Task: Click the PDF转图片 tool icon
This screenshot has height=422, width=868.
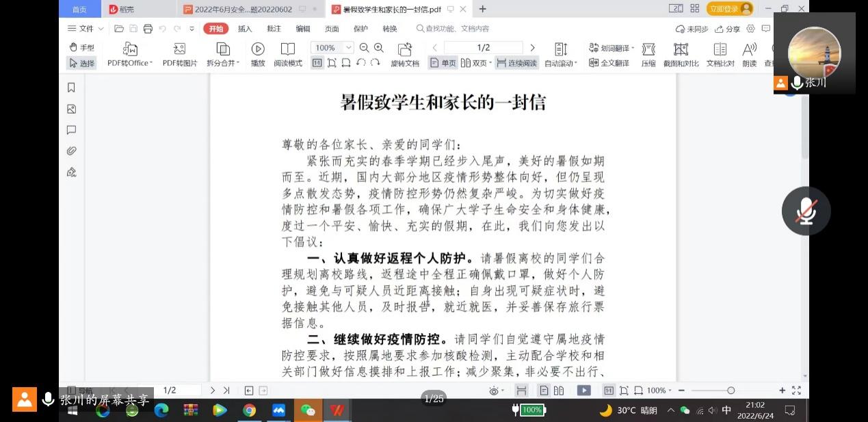Action: tap(179, 49)
